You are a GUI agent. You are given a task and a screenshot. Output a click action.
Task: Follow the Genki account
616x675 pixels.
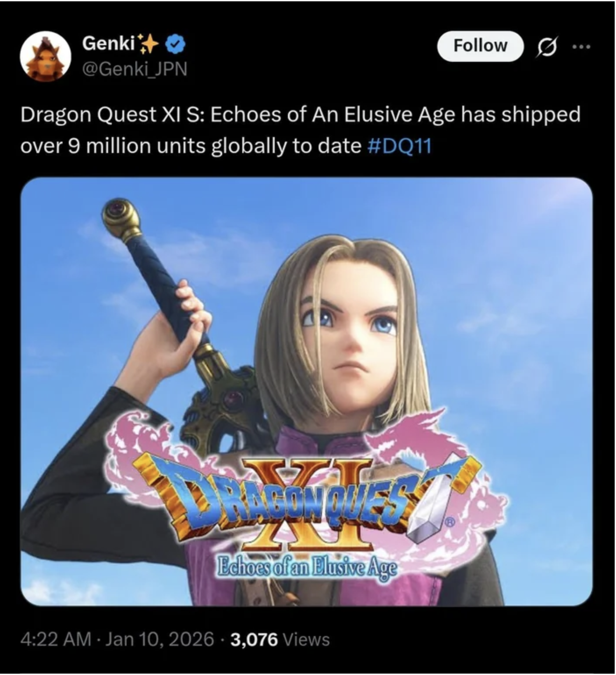tap(480, 46)
